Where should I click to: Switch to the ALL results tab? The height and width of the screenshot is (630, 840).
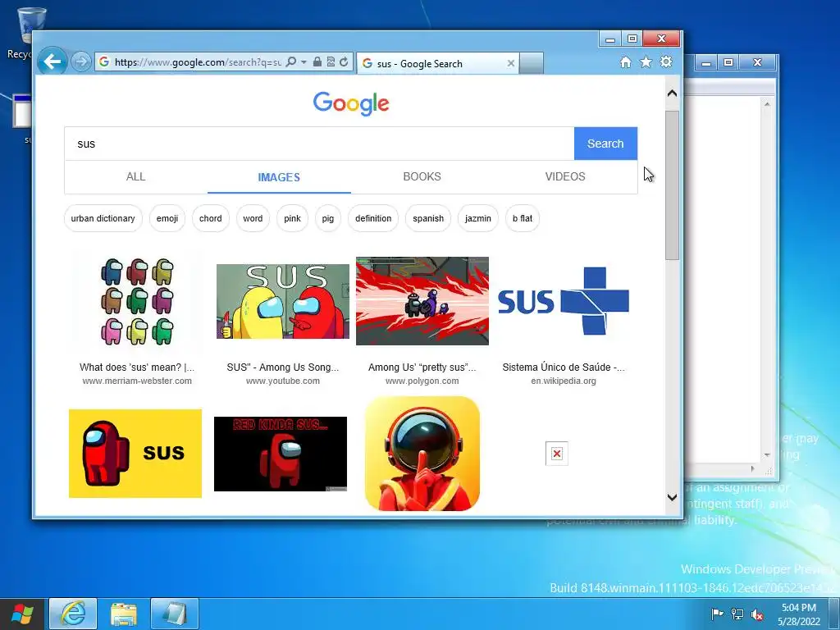135,177
